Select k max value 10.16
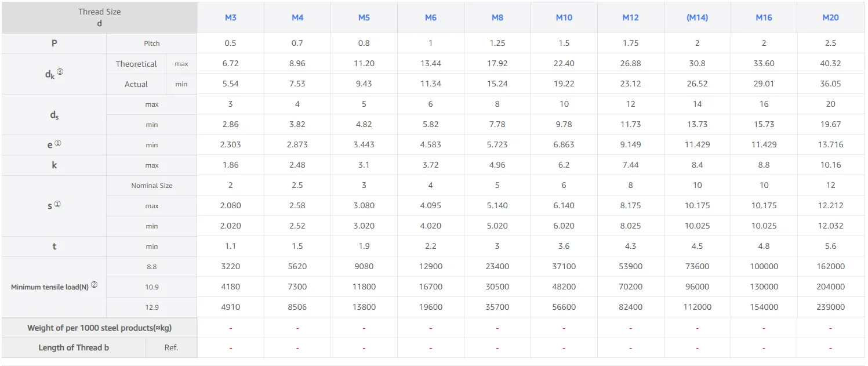868x366 pixels. click(831, 165)
